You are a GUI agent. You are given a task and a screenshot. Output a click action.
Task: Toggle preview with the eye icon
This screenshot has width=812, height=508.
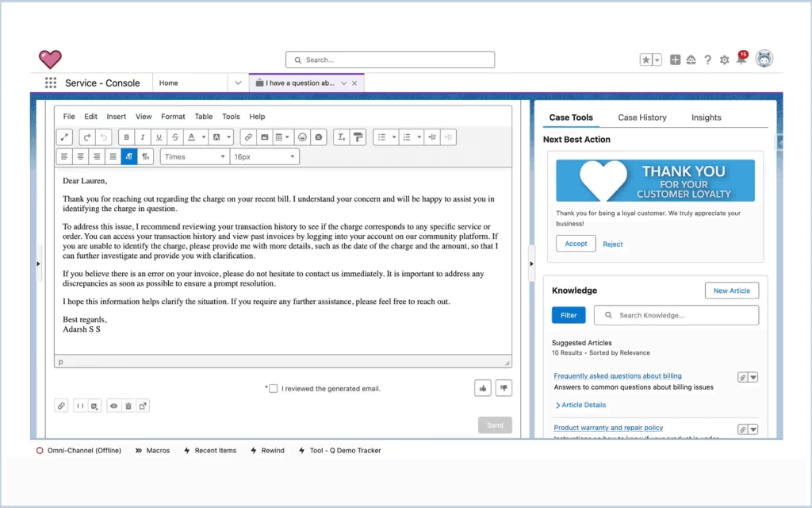[x=113, y=406]
